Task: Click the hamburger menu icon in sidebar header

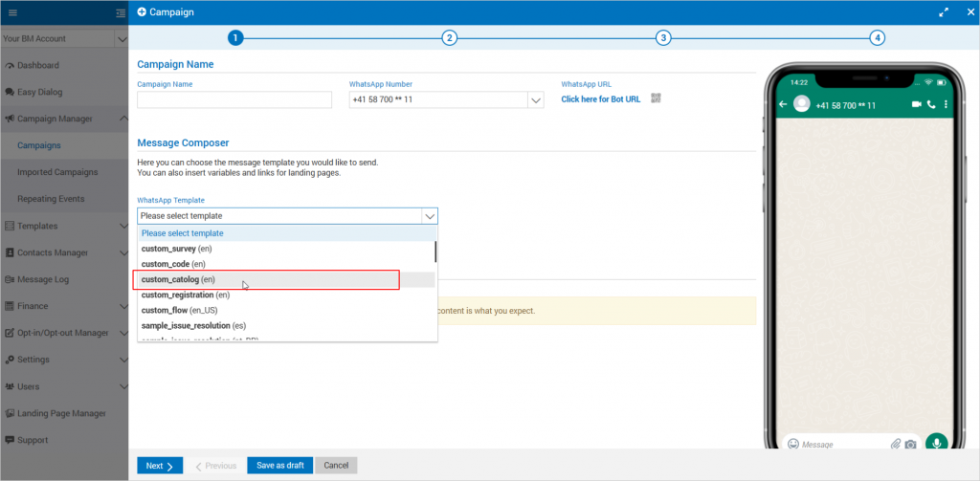Action: tap(12, 12)
